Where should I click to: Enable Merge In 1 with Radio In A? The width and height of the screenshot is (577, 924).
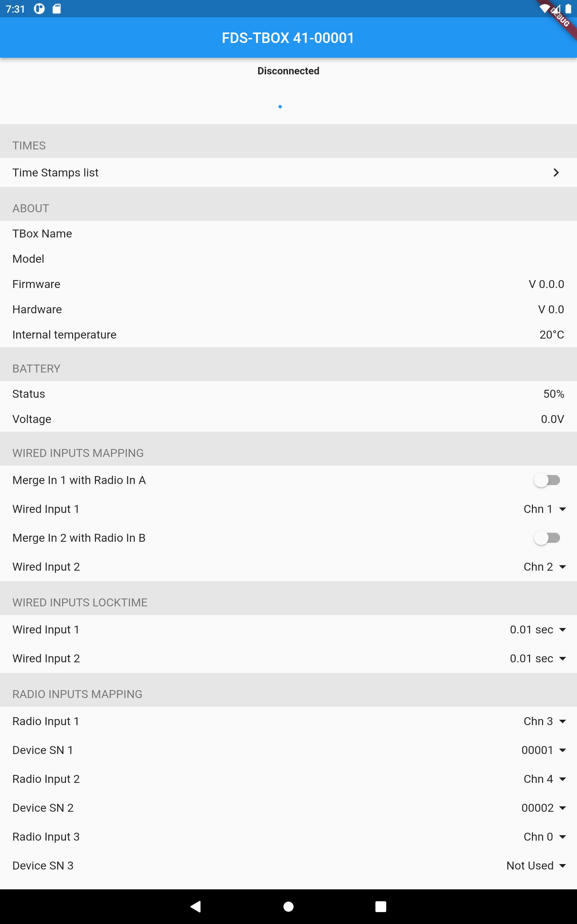pyautogui.click(x=547, y=480)
